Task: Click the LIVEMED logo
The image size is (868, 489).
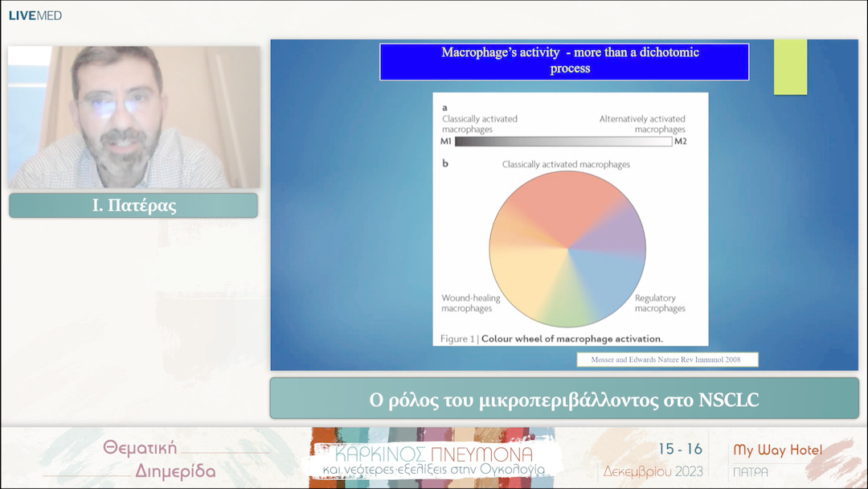Action: pos(35,15)
